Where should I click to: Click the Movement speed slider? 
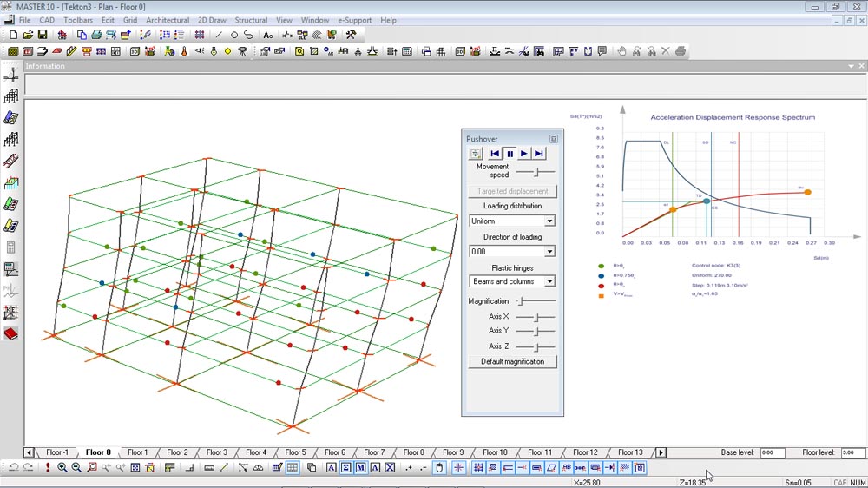(536, 172)
